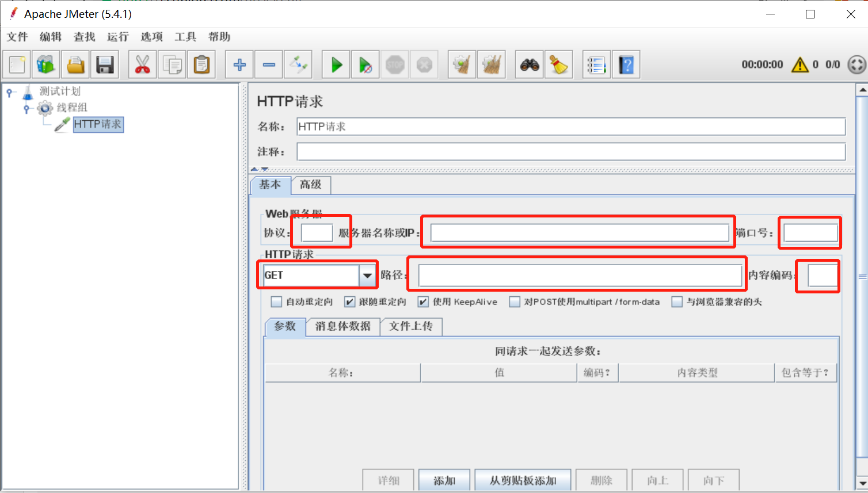
Task: Click the Open file folder icon
Action: [75, 64]
